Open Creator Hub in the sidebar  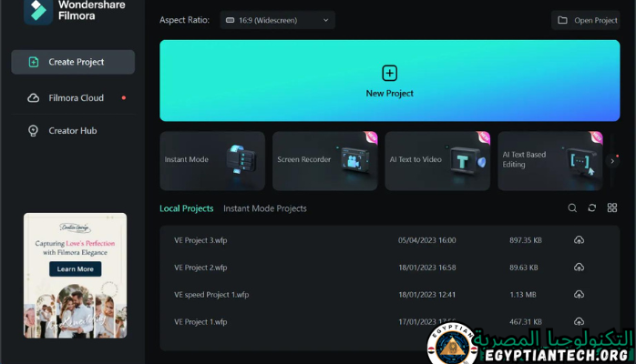[73, 131]
